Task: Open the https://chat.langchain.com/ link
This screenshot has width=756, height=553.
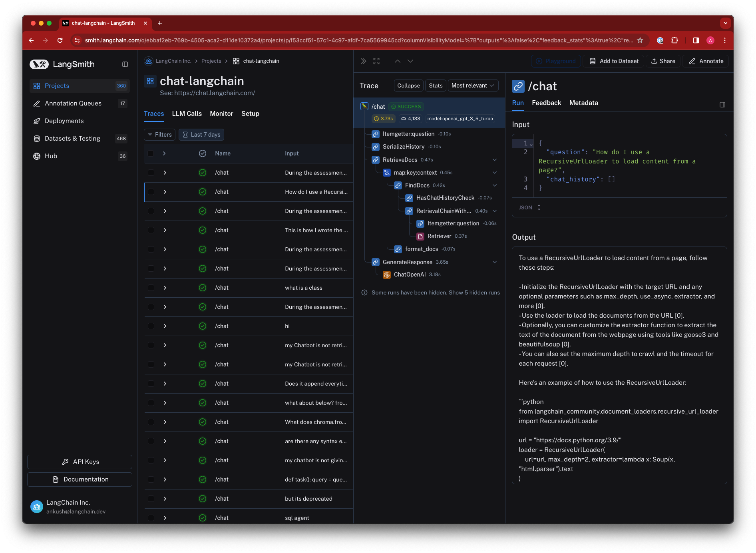Action: click(215, 93)
